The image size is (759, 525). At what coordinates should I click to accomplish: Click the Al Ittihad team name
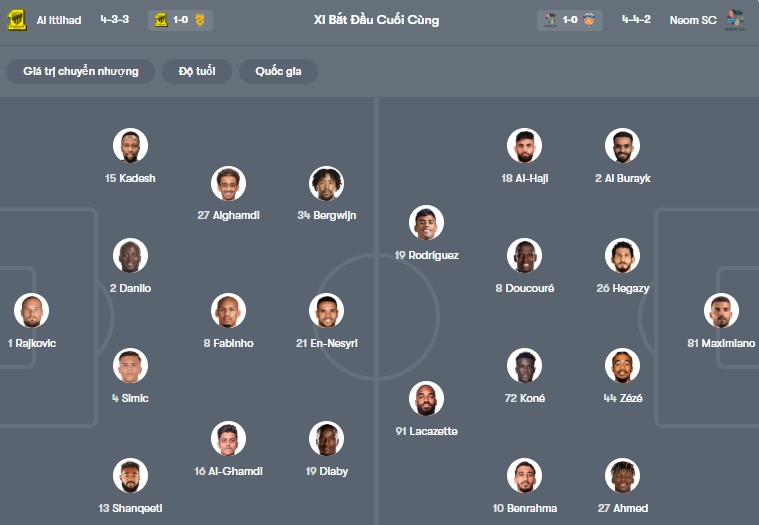click(x=59, y=20)
